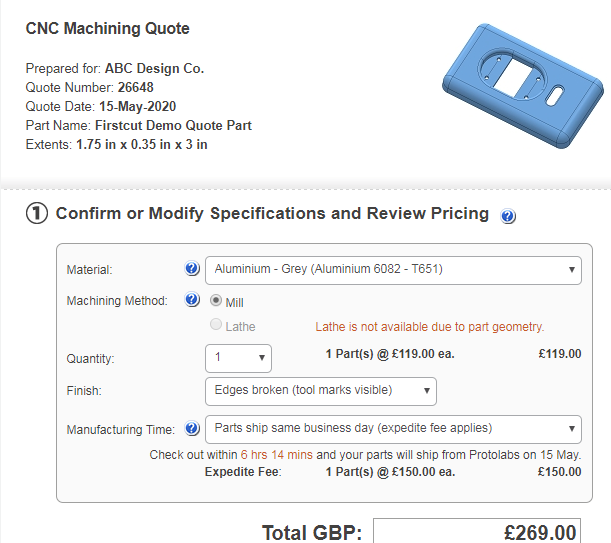Viewport: 611px width, 543px height.
Task: Click the help icon beside the section heading
Action: point(508,216)
